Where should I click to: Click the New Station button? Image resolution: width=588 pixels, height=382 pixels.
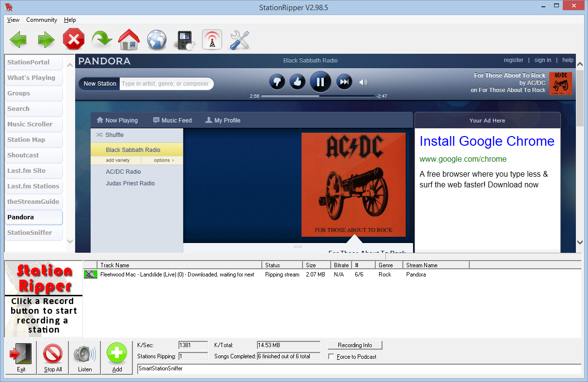pyautogui.click(x=100, y=84)
